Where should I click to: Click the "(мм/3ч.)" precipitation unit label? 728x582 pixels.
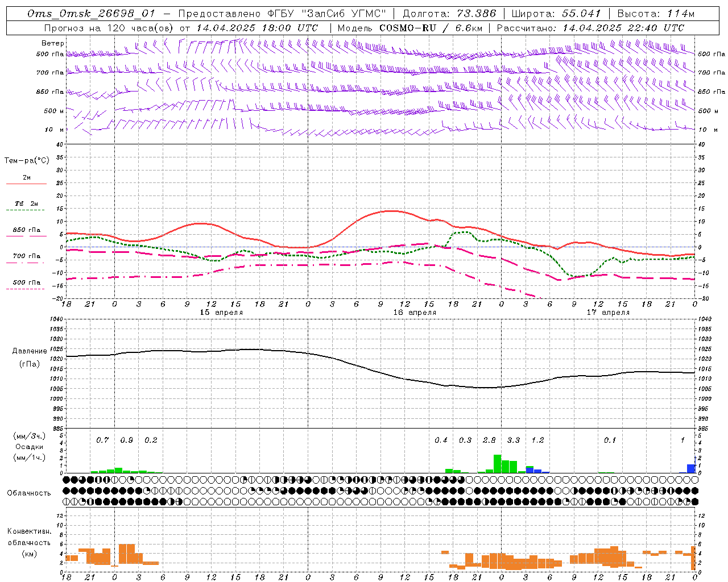click(29, 436)
